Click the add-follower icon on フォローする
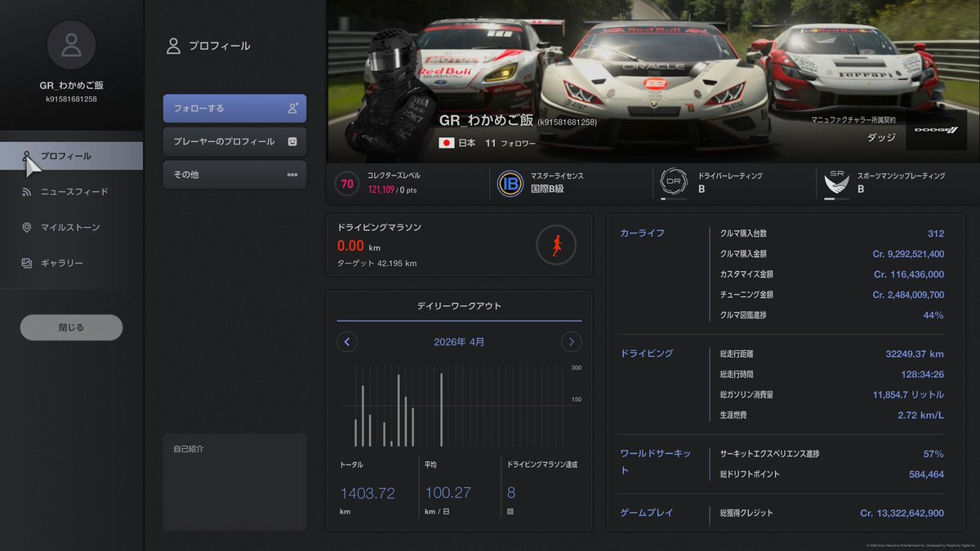 (x=292, y=108)
